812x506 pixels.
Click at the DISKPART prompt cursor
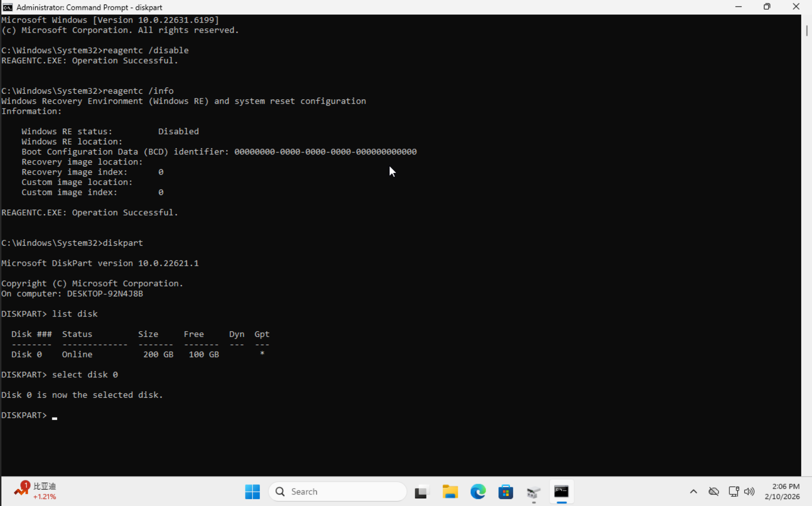coord(55,416)
